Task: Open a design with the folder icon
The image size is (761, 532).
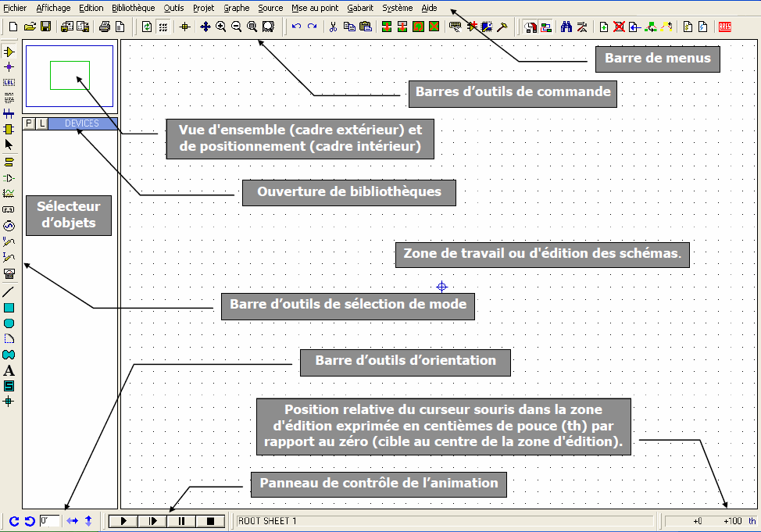Action: tap(30, 27)
